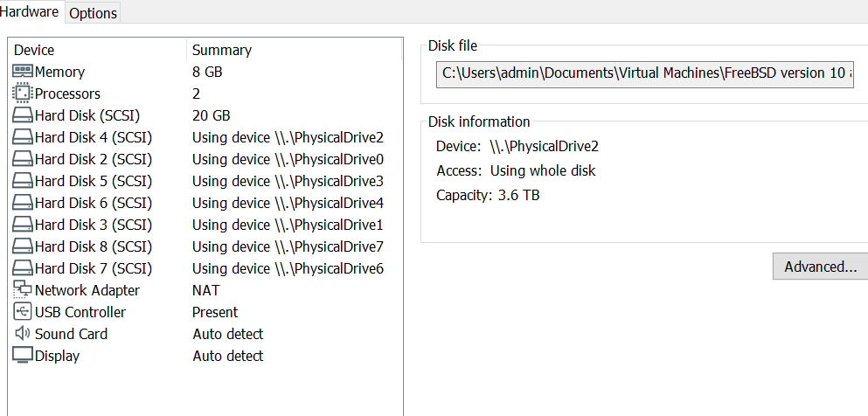Open the Hardware tab

pos(30,12)
